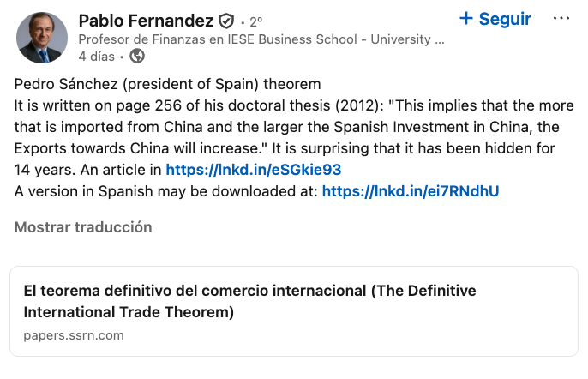Click the '4 días' post timestamp
Screen dimensions: 588x379
(95, 57)
